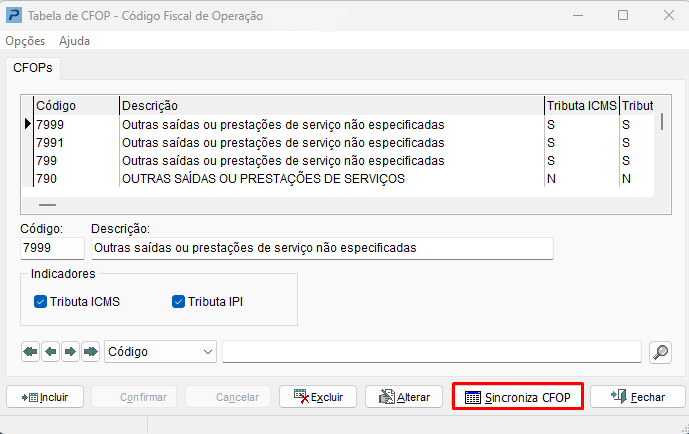Open the Opções menu
Image resolution: width=689 pixels, height=434 pixels.
(x=25, y=41)
